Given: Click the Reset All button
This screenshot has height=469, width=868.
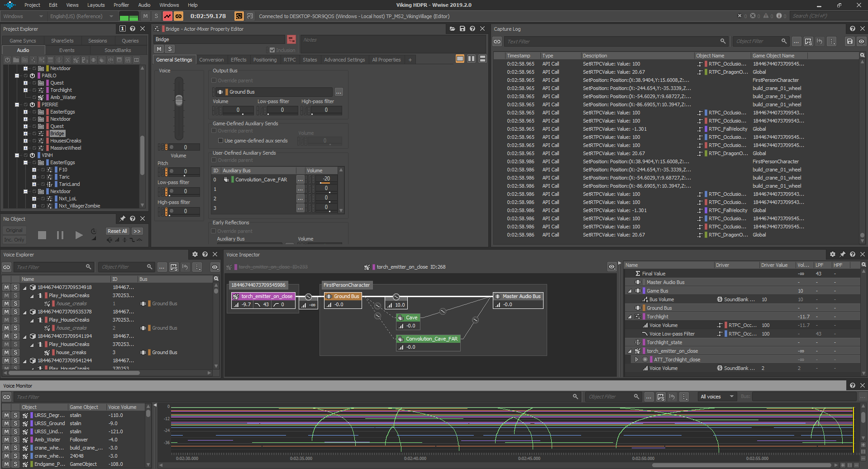Looking at the screenshot, I should point(117,231).
